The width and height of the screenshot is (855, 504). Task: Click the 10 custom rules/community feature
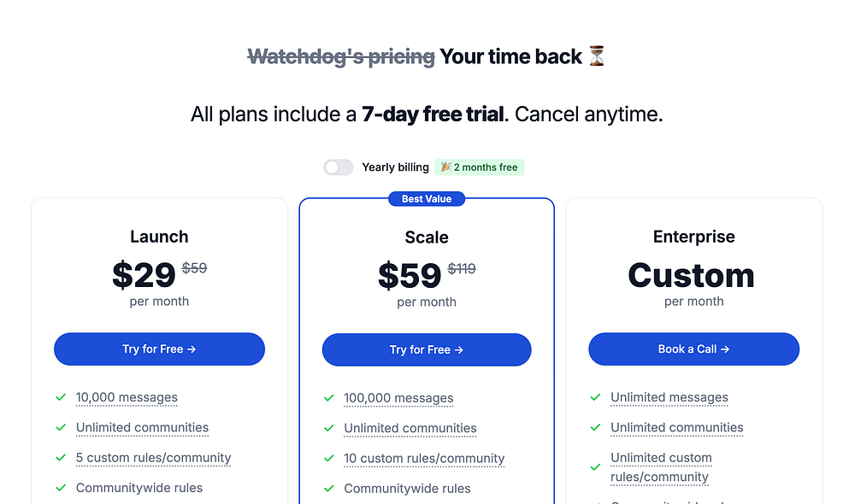click(424, 458)
